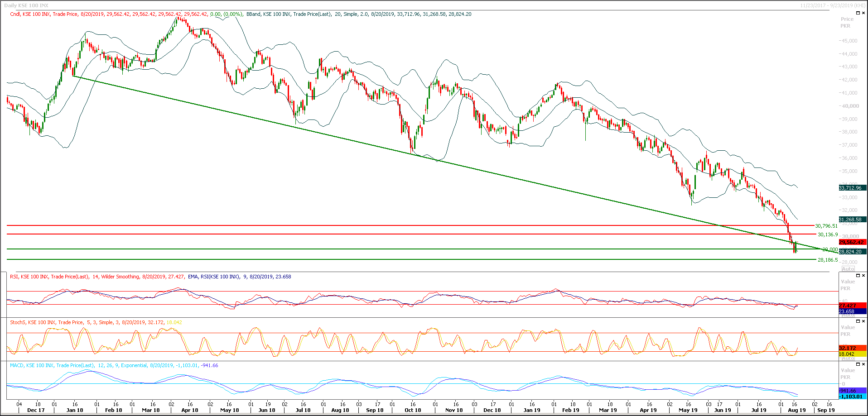Close the MACD indicator panel
This screenshot has width=868, height=416.
click(x=863, y=364)
